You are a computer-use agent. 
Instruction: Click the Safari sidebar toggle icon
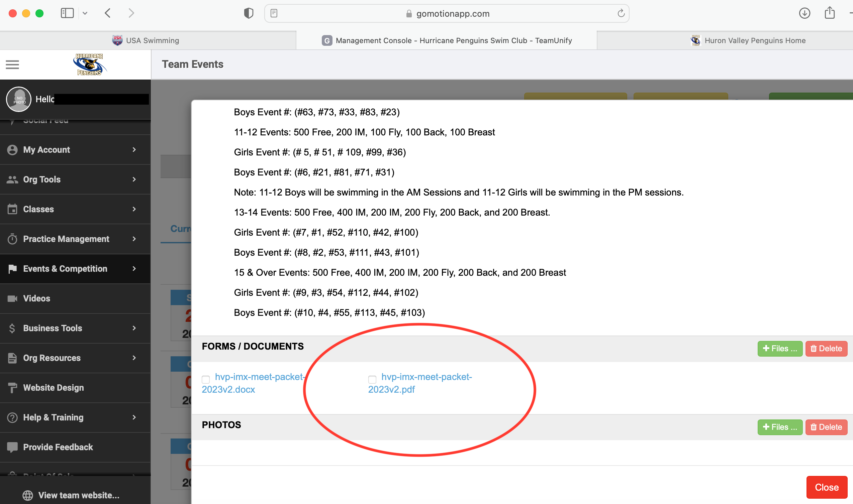[67, 13]
